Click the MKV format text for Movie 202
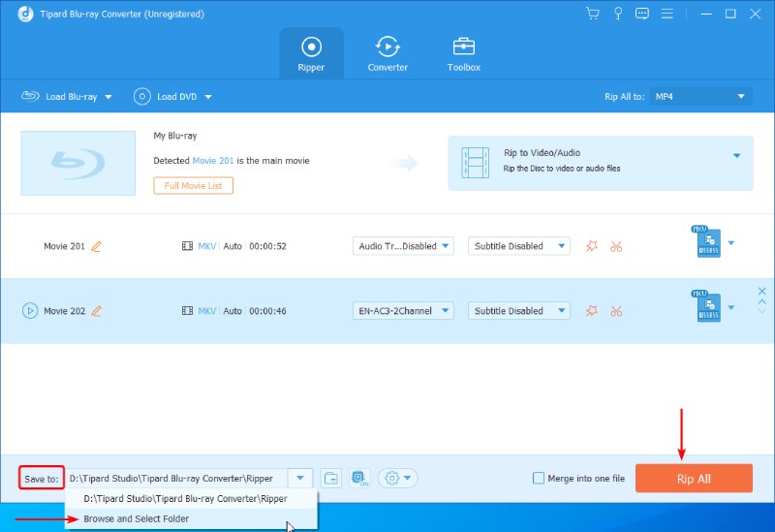The width and height of the screenshot is (775, 532). (207, 311)
